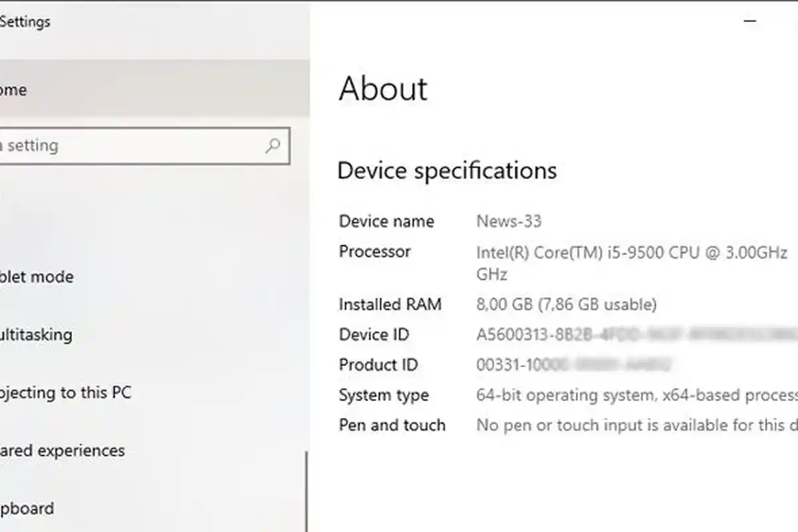Viewport: 798px width, 532px height.
Task: Click the About page heading
Action: point(383,88)
